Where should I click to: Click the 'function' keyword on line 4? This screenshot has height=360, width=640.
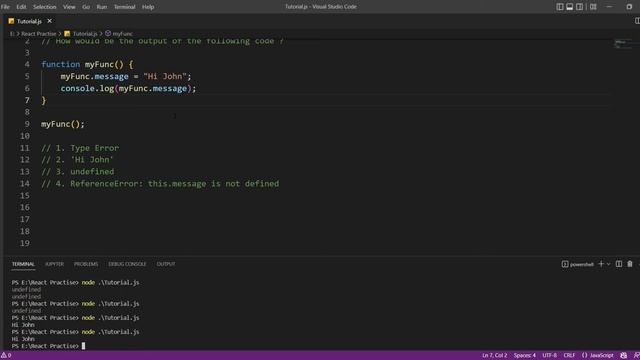tap(60, 64)
